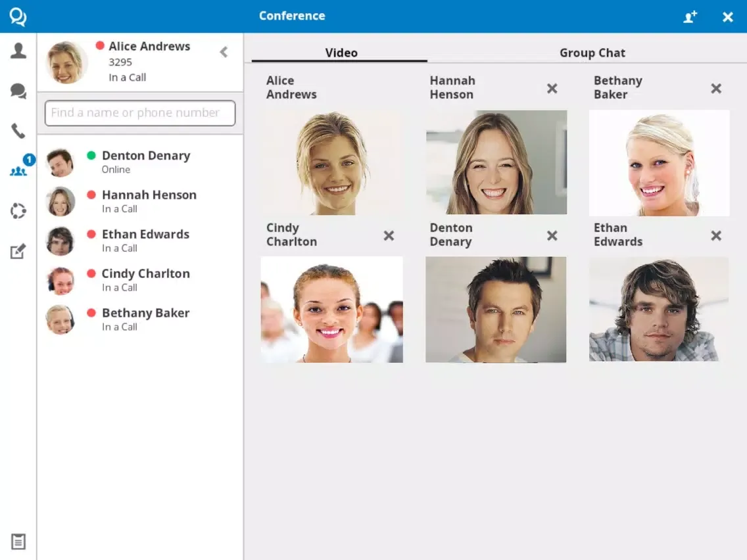Click Hannah Henson's contact avatar

[60, 201]
